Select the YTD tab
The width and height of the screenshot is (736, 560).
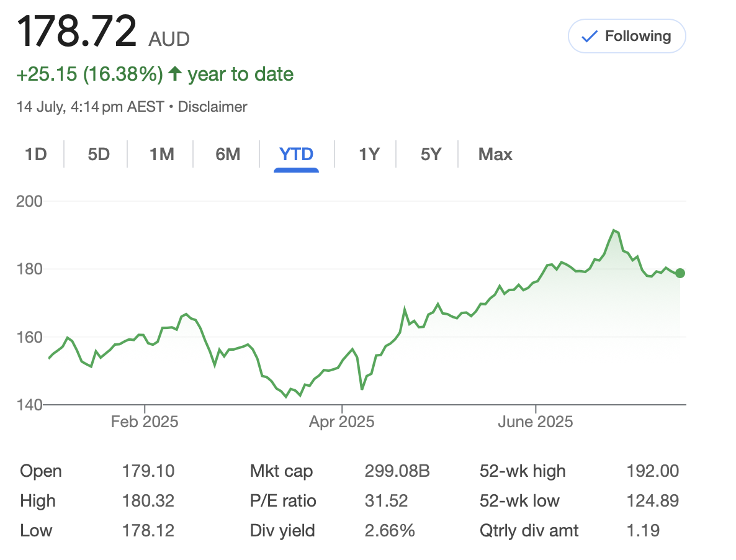pyautogui.click(x=296, y=154)
